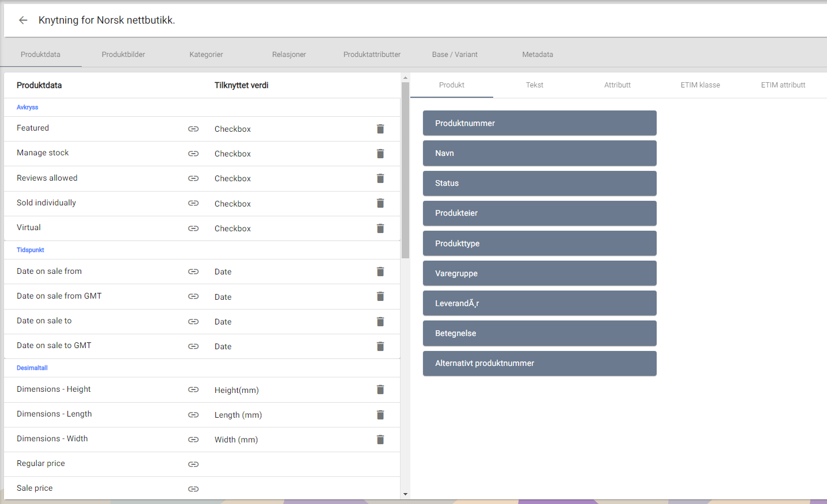Click link icon for Manage stock
This screenshot has width=827, height=504.
click(193, 154)
